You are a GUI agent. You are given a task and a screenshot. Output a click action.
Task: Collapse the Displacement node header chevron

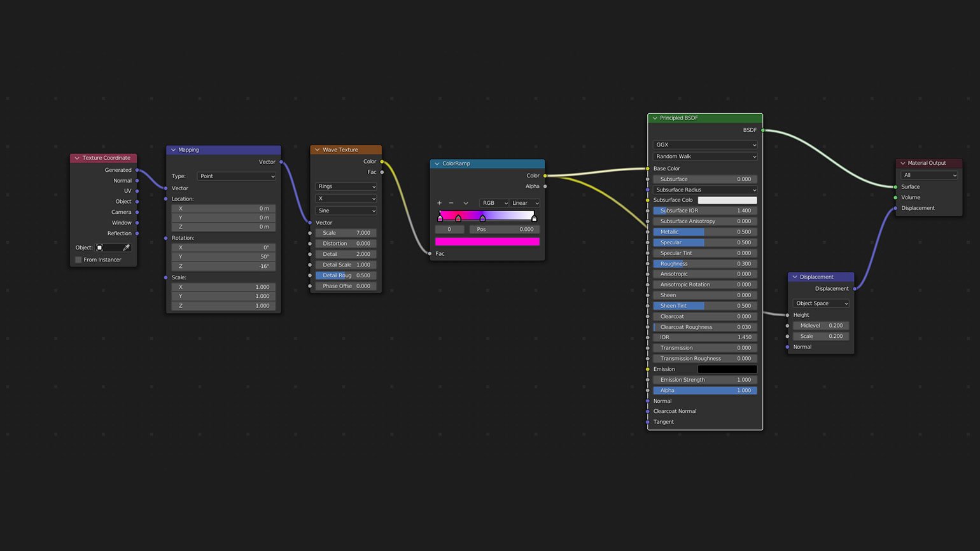(795, 277)
